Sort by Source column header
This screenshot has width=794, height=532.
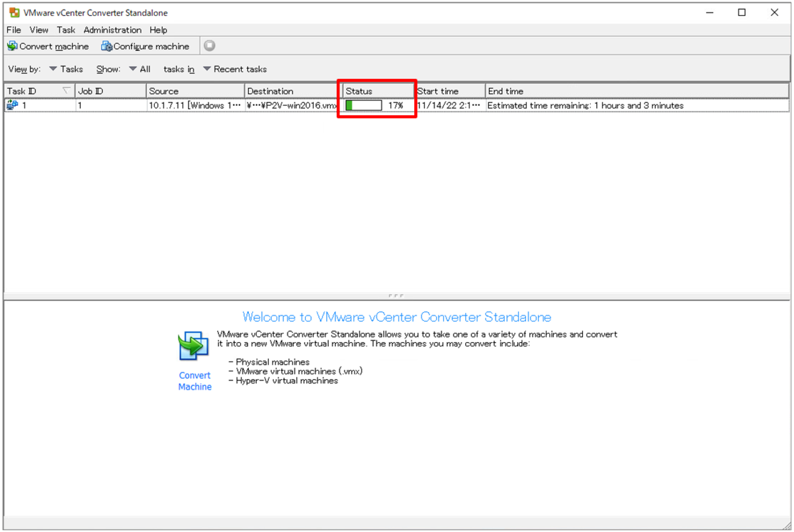[196, 91]
